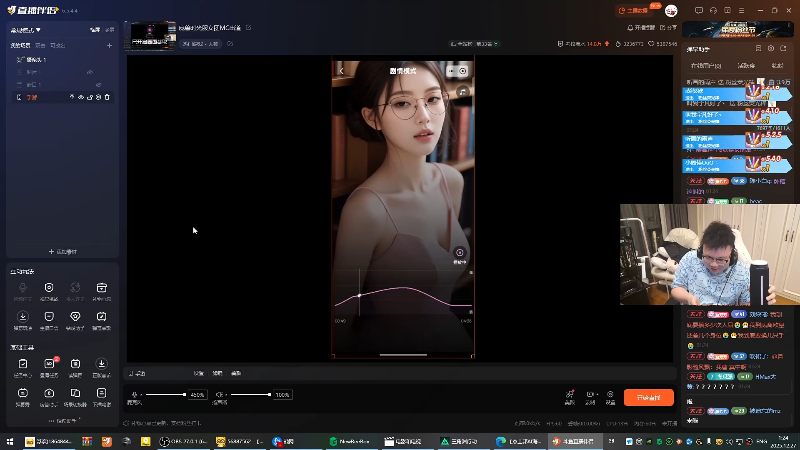Image resolution: width=800 pixels, height=450 pixels.
Task: Open the circled download tool in the second tools row
Action: click(23, 317)
